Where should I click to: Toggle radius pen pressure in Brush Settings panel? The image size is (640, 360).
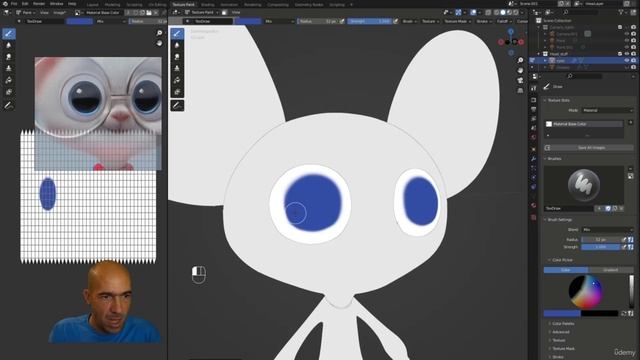click(624, 240)
